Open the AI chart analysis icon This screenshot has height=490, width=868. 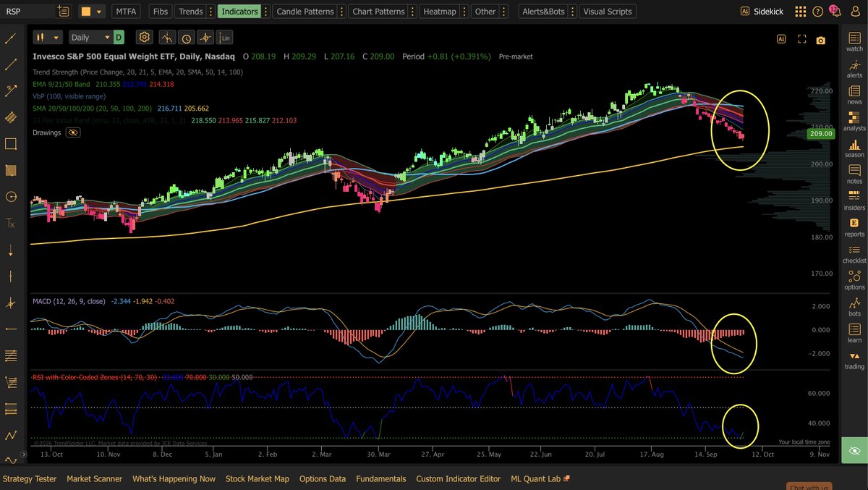point(781,40)
